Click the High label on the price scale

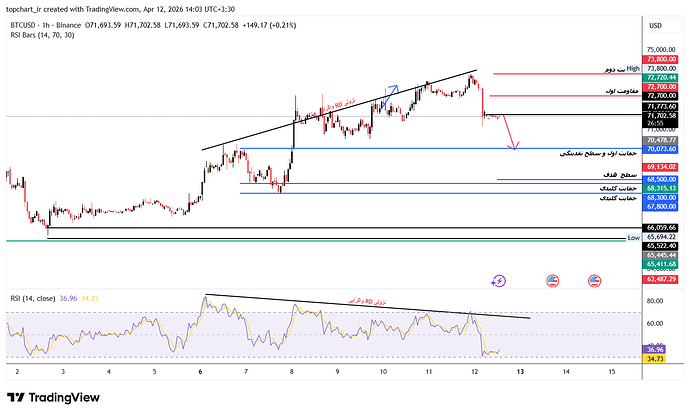[633, 68]
